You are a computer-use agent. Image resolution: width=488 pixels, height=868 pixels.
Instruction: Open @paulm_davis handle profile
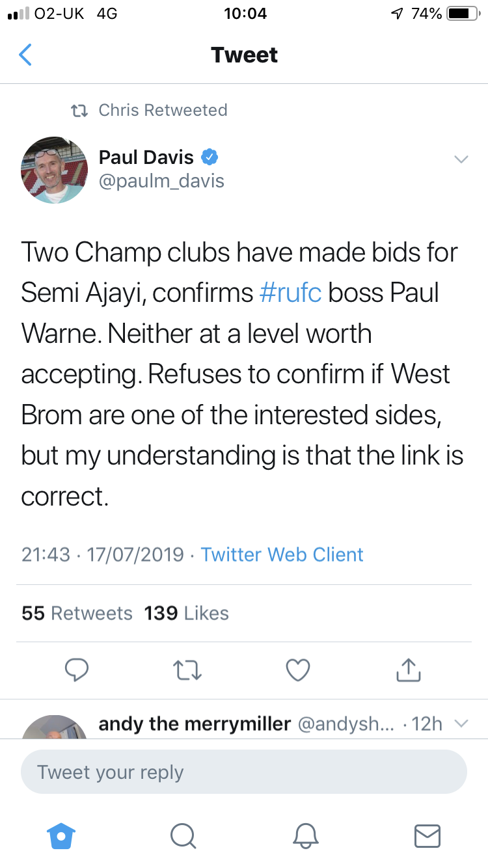tap(161, 181)
